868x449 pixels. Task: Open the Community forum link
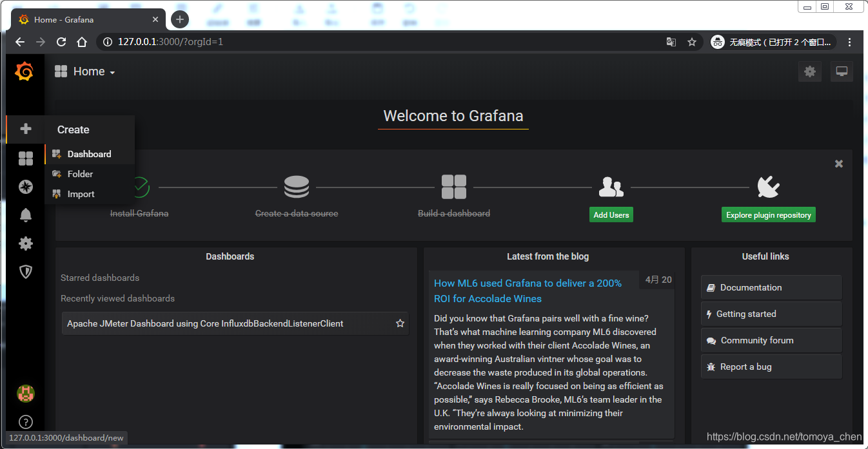pos(771,340)
